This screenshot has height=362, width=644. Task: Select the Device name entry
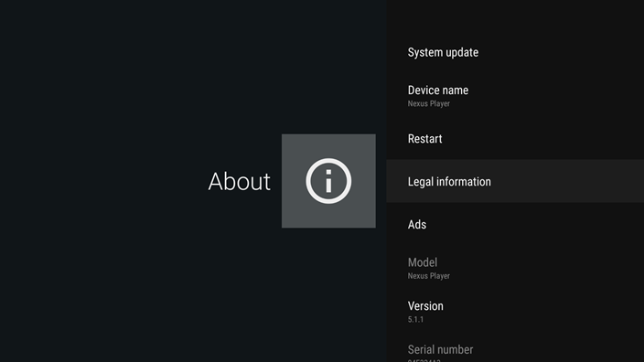[515, 96]
